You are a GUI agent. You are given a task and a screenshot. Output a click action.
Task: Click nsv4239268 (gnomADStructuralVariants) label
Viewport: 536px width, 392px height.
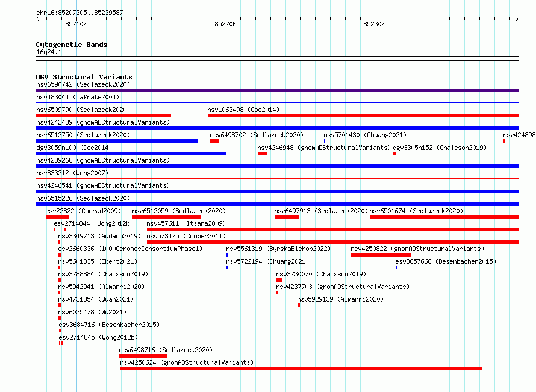click(103, 160)
